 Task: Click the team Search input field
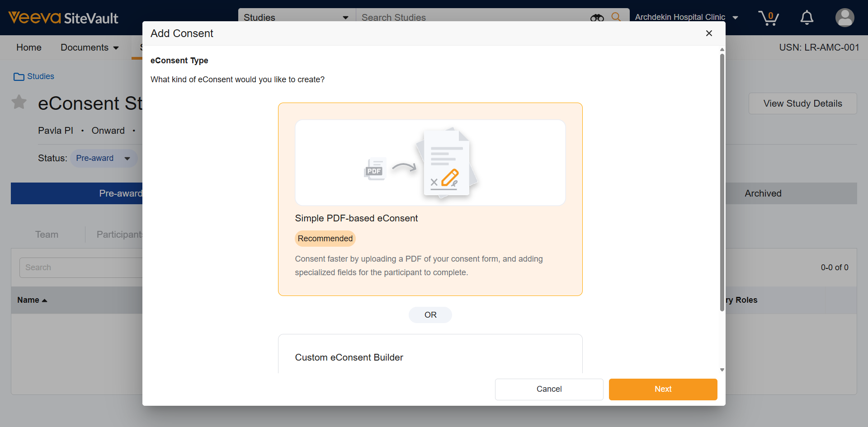coord(81,267)
